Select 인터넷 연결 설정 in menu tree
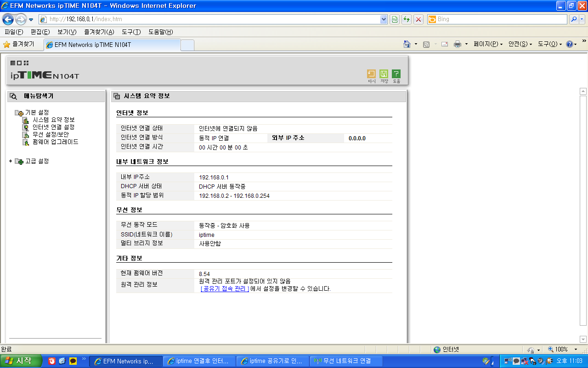This screenshot has height=368, width=588. click(x=53, y=127)
